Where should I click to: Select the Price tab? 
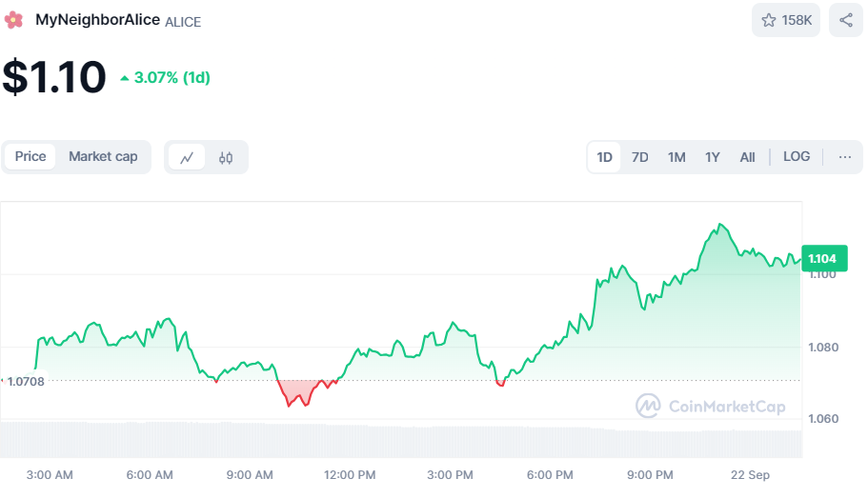pyautogui.click(x=30, y=156)
